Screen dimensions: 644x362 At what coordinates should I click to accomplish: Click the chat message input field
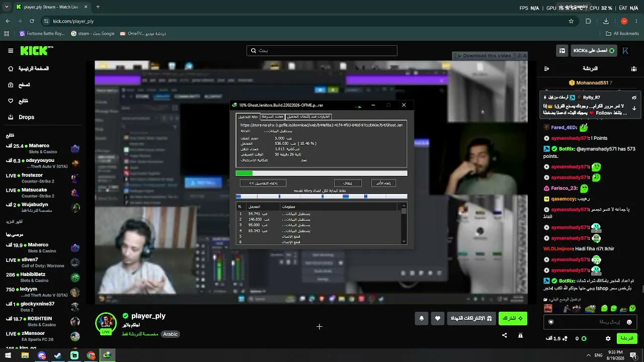[x=591, y=322]
